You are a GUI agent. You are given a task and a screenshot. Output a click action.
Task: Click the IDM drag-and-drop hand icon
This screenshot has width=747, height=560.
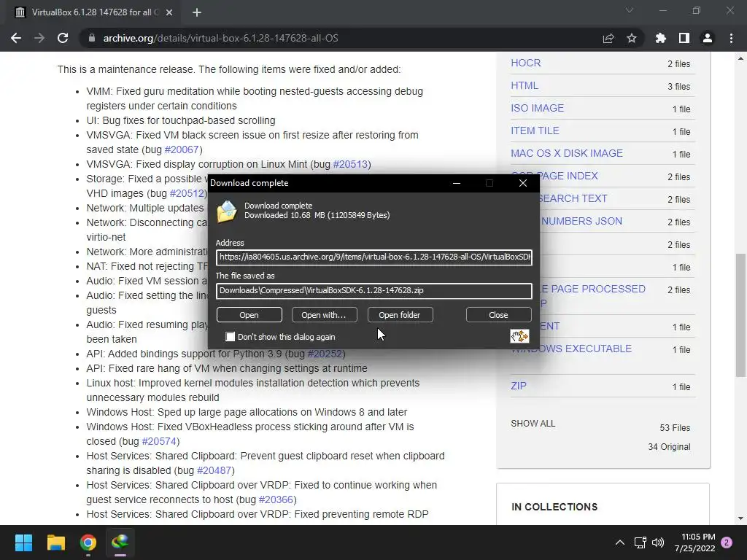pos(519,336)
